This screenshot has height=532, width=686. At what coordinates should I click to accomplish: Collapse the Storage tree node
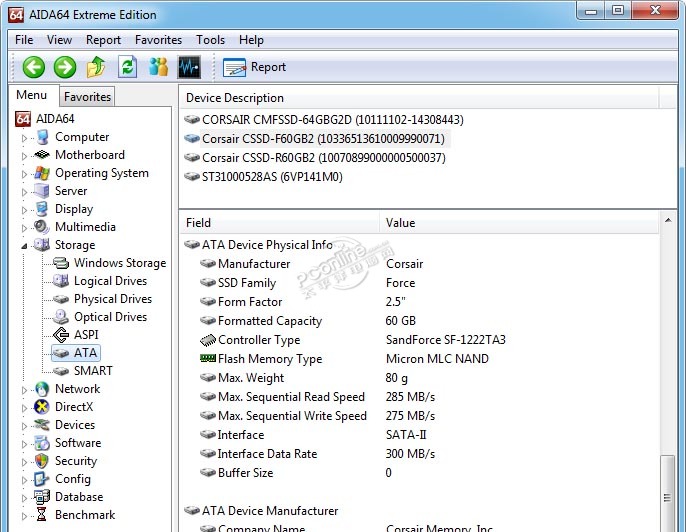coord(24,246)
